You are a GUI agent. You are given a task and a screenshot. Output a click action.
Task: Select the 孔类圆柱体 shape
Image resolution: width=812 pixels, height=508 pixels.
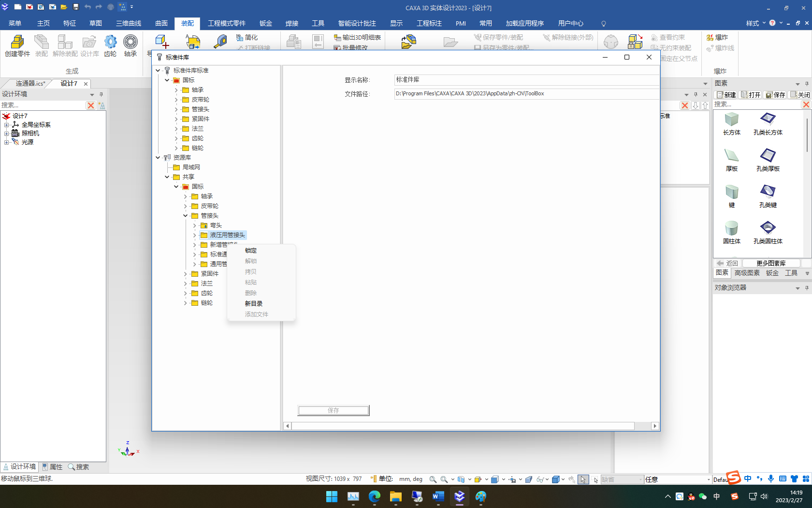click(x=768, y=233)
